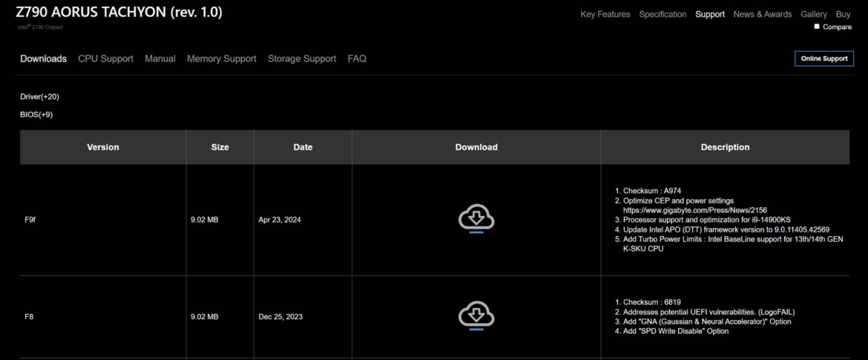
Task: Open the Storage Support tab
Action: (302, 59)
